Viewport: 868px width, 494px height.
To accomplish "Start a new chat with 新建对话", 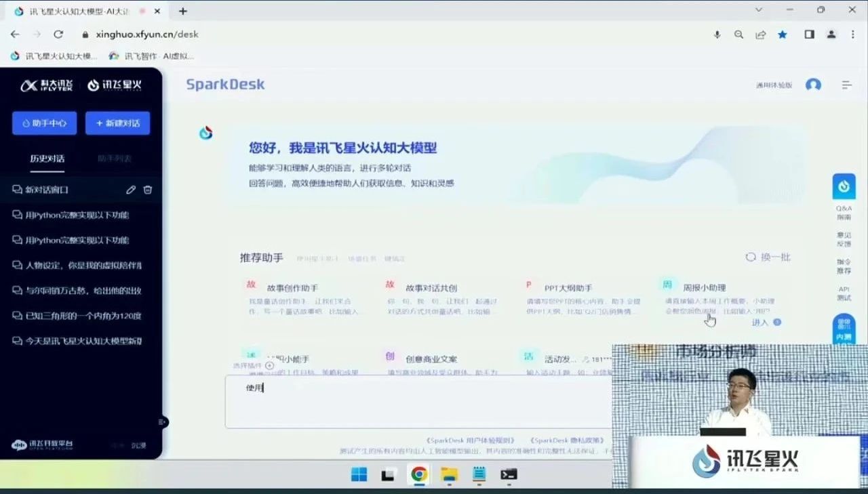I will point(117,123).
